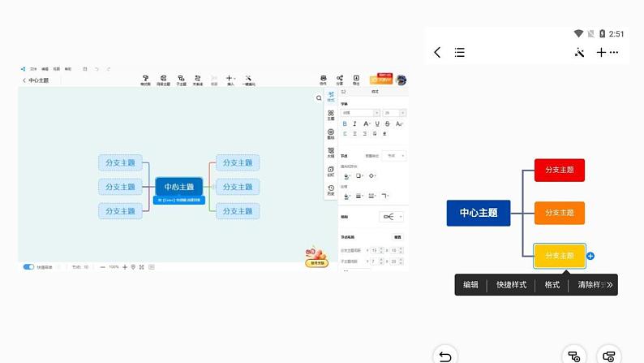Select the style tab in side strip
The width and height of the screenshot is (644, 363).
click(331, 97)
